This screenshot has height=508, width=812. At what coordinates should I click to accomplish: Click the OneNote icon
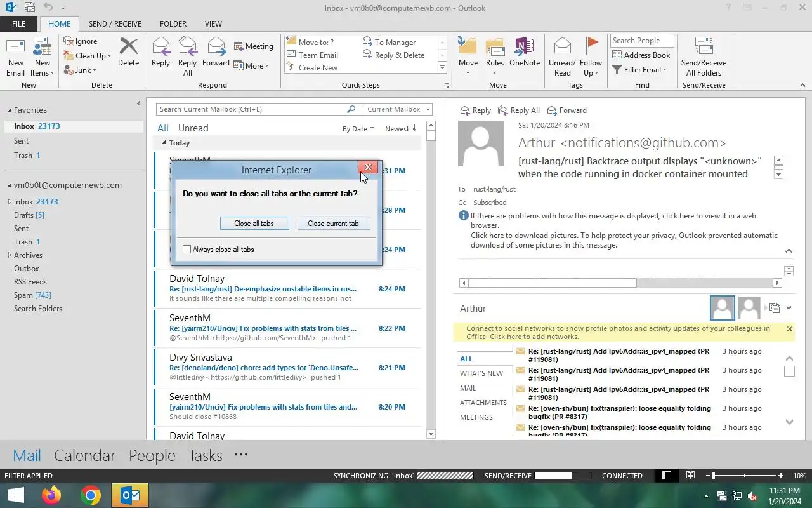point(524,46)
